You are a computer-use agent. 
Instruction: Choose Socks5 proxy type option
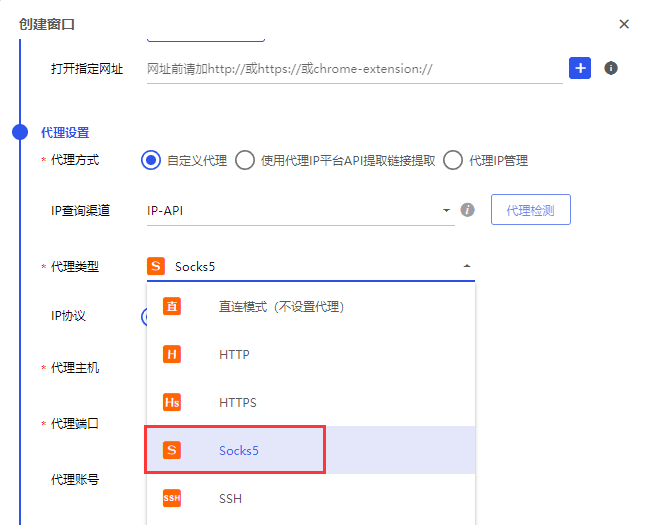310,450
